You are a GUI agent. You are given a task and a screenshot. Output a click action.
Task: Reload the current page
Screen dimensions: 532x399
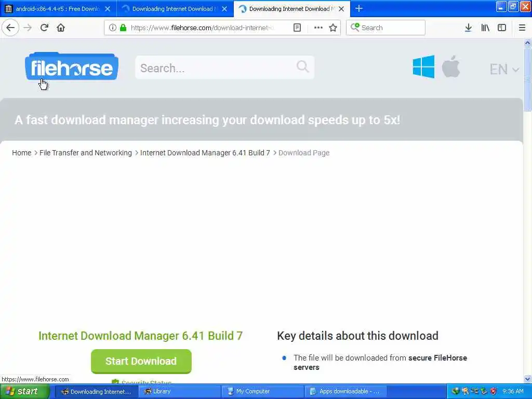coord(44,28)
